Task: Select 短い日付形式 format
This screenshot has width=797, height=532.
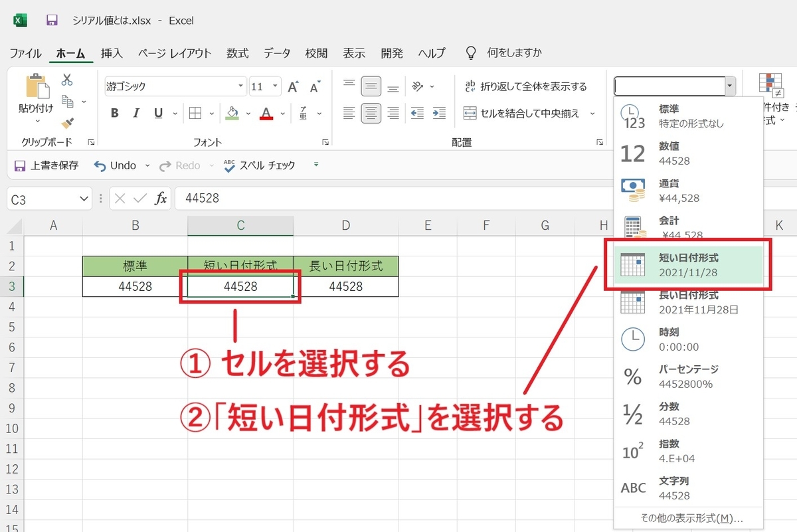Action: (689, 264)
